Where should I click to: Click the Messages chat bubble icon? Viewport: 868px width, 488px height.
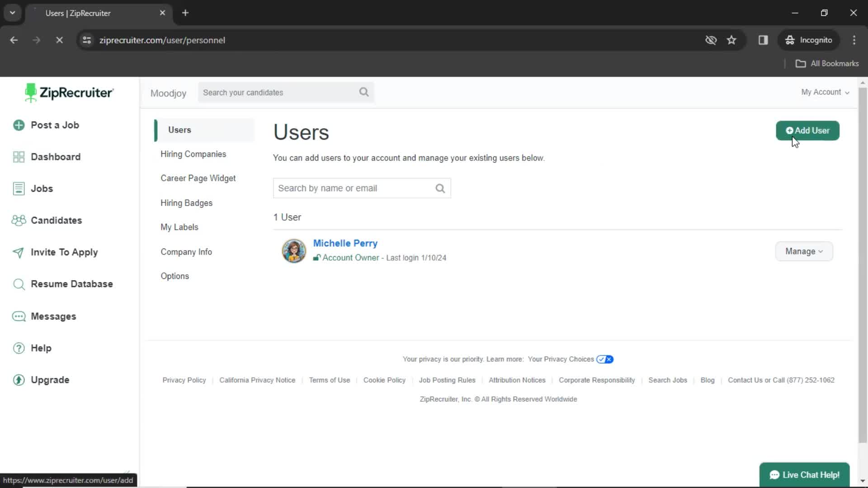19,316
